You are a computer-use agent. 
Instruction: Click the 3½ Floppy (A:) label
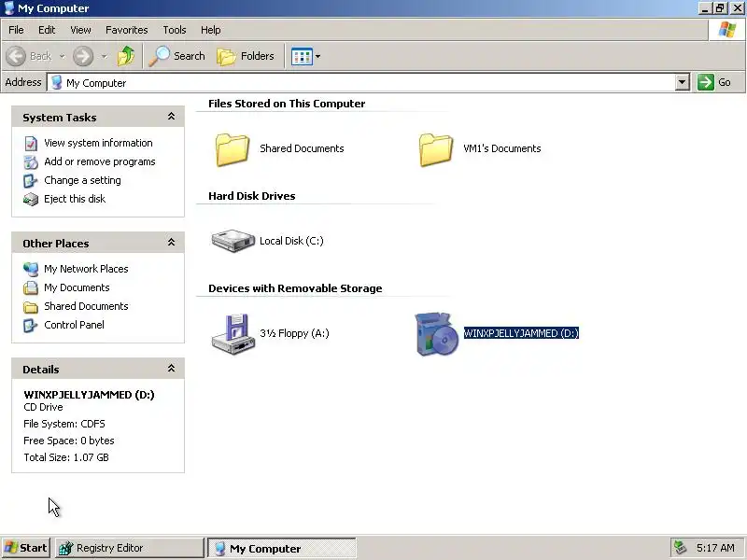coord(294,333)
